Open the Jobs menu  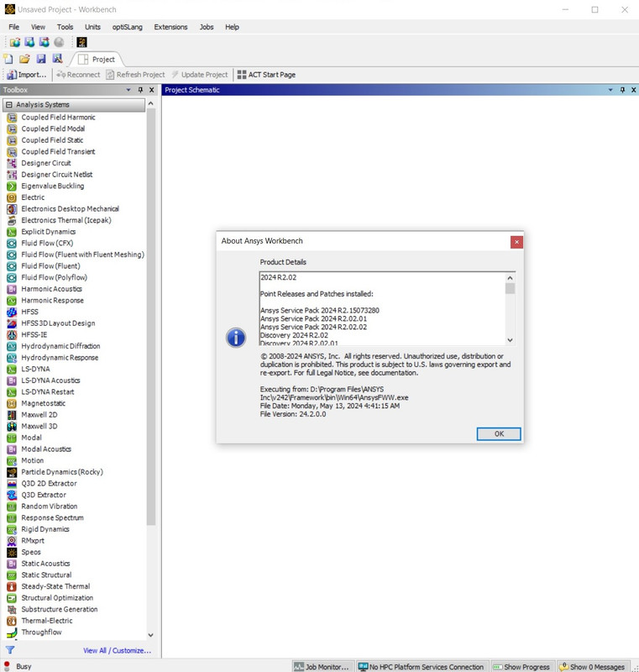tap(207, 27)
